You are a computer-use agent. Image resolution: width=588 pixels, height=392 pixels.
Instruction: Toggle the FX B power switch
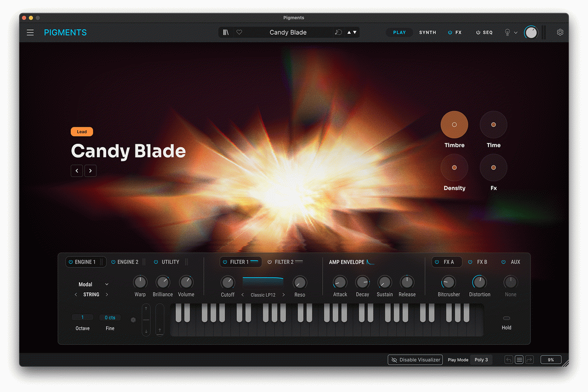[469, 261]
